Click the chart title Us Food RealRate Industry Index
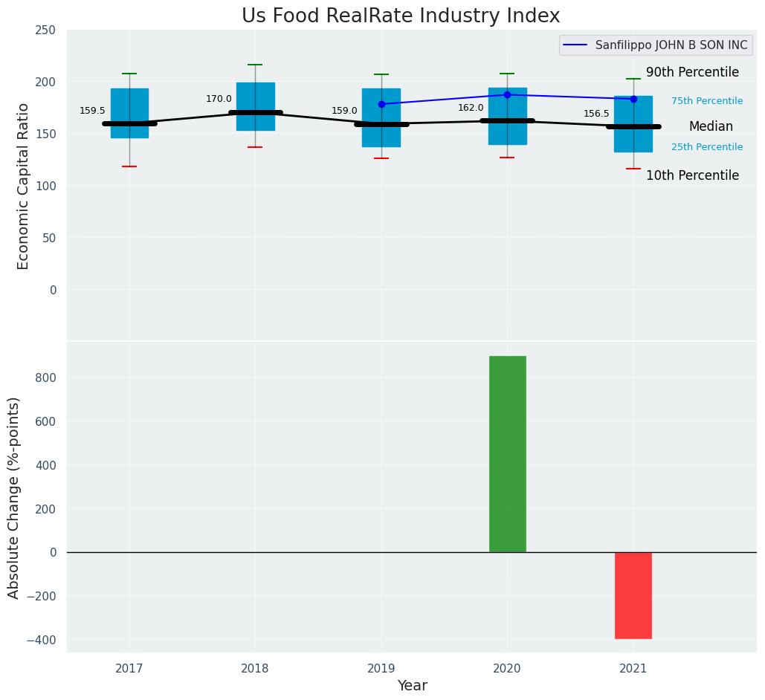This screenshot has height=700, width=765. click(x=401, y=16)
